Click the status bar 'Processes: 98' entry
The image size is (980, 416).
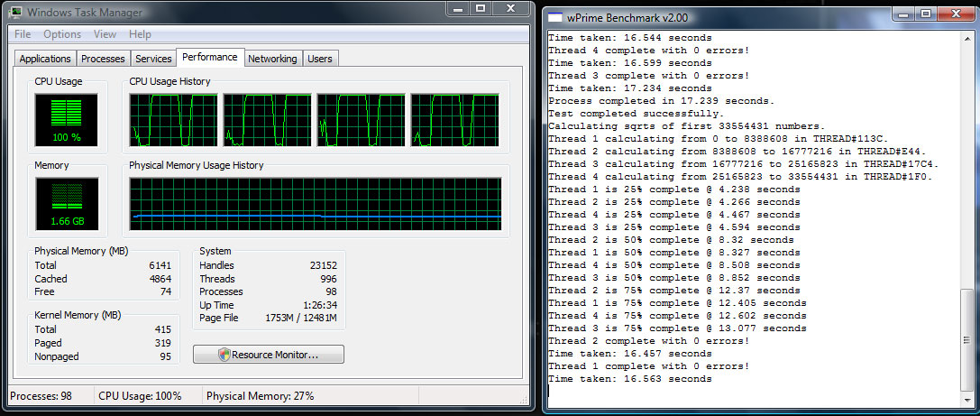[x=41, y=396]
